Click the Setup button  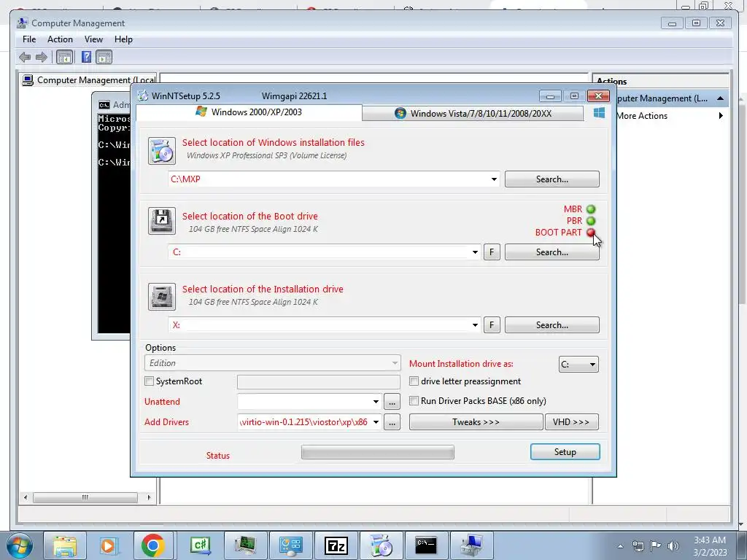coord(565,452)
